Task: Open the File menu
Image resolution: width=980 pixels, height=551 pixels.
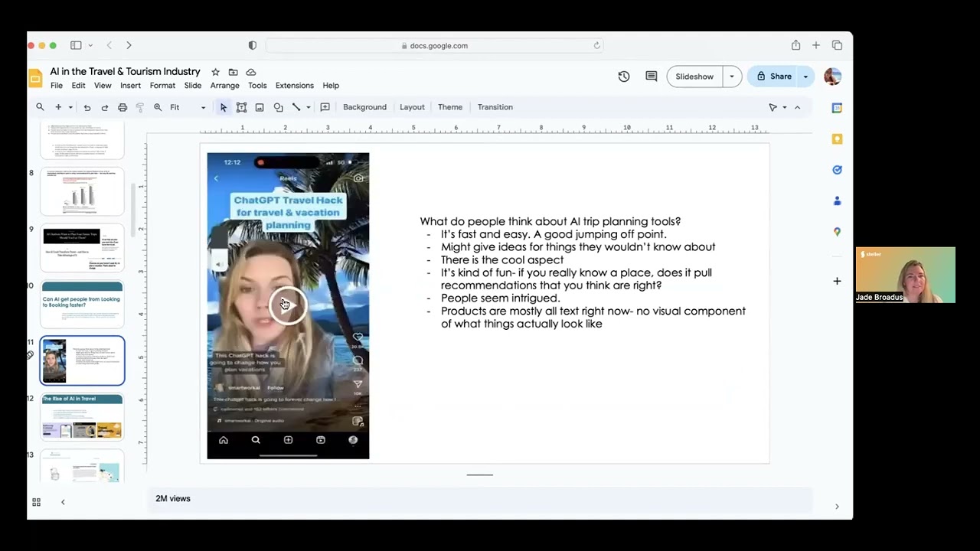Action: tap(57, 86)
